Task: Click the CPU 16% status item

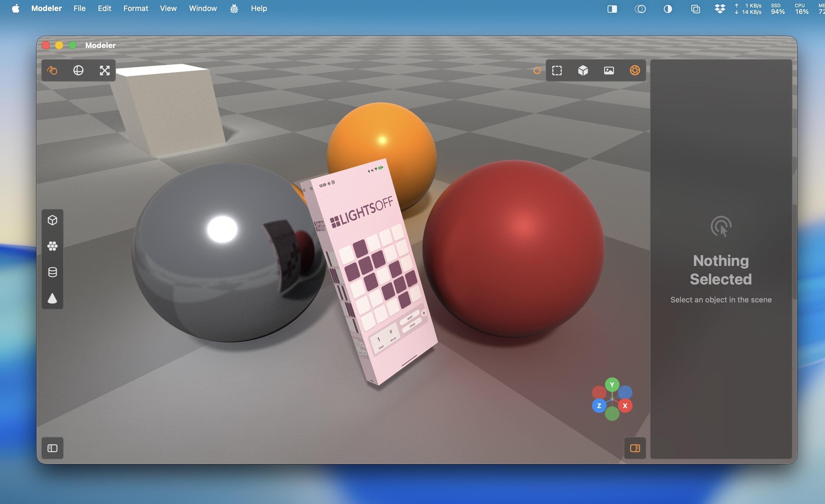Action: [802, 9]
